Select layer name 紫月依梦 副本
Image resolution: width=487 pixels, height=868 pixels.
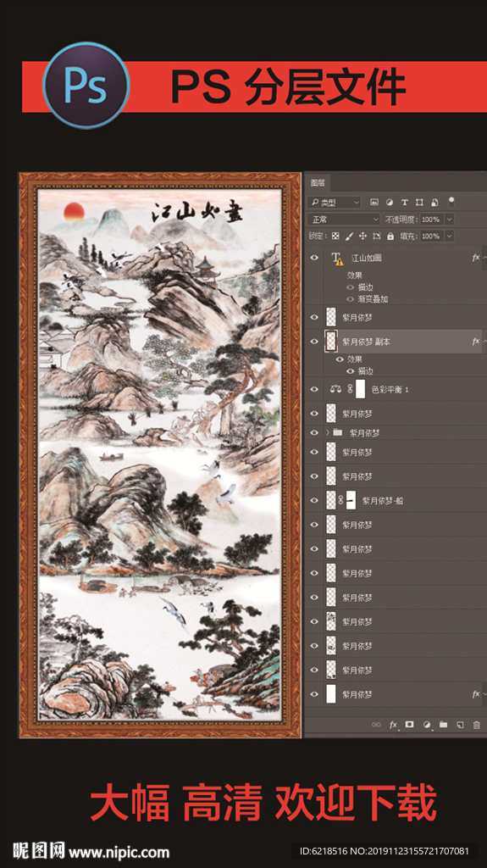click(x=366, y=342)
